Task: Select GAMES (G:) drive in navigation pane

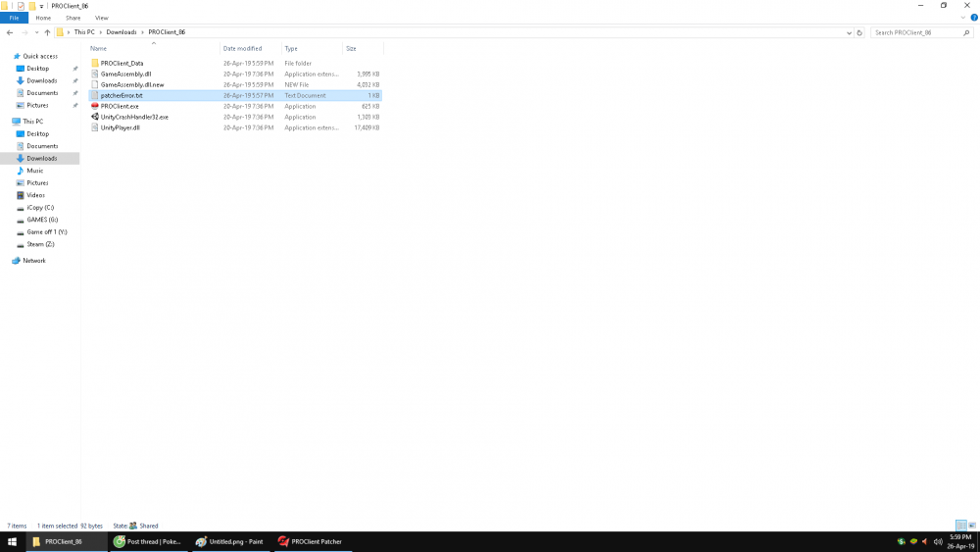Action: coord(42,220)
